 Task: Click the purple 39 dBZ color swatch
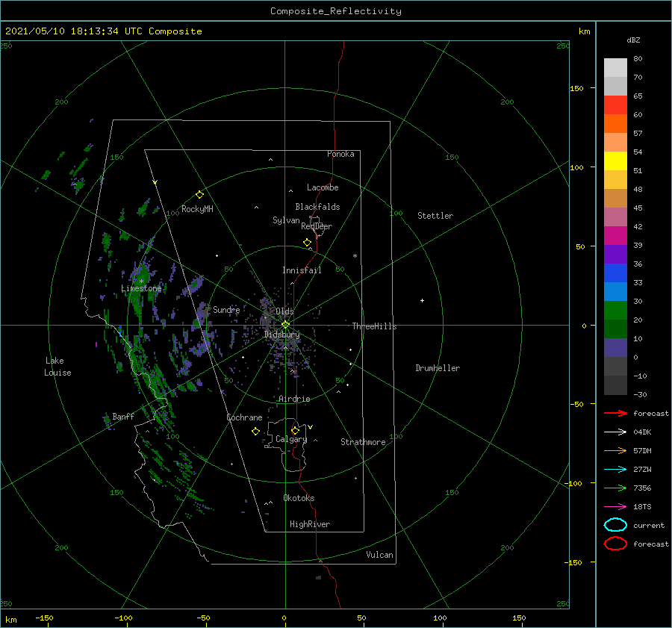[x=615, y=254]
